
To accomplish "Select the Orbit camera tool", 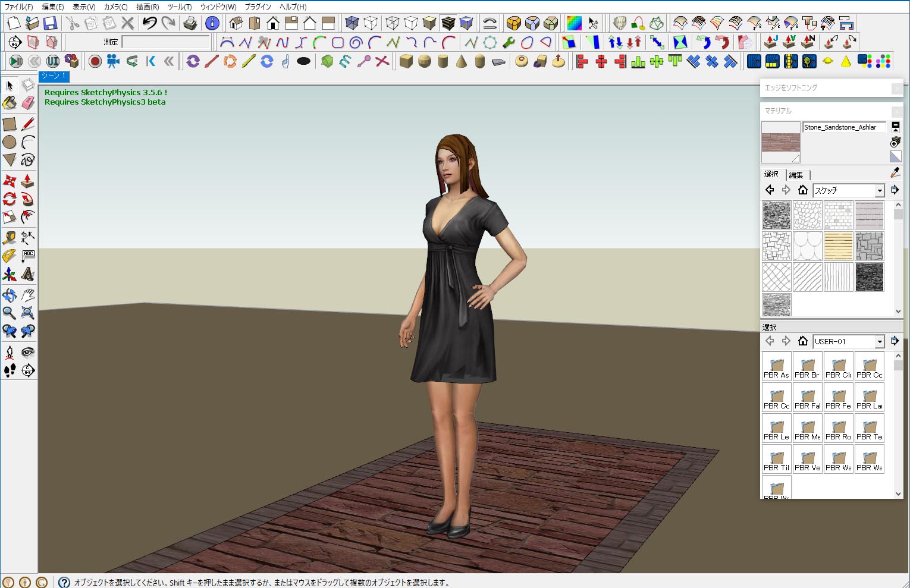I will pyautogui.click(x=10, y=295).
